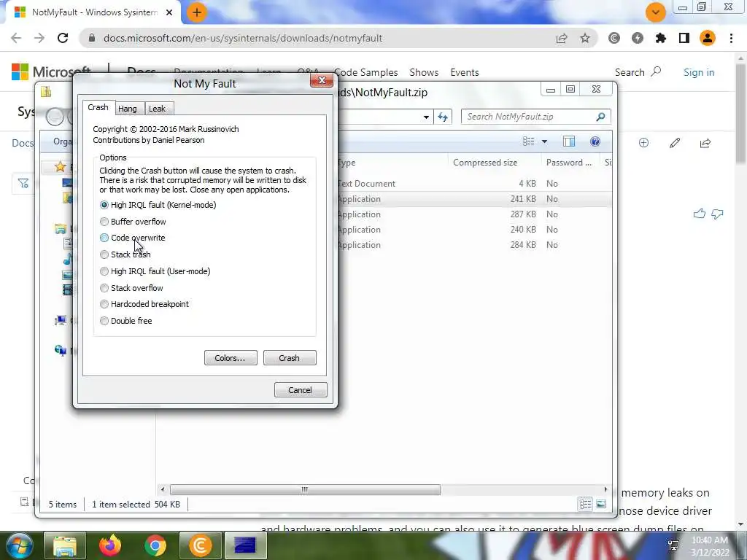Select the 284 KB Application row
The height and width of the screenshot is (560, 747).
pyautogui.click(x=474, y=245)
